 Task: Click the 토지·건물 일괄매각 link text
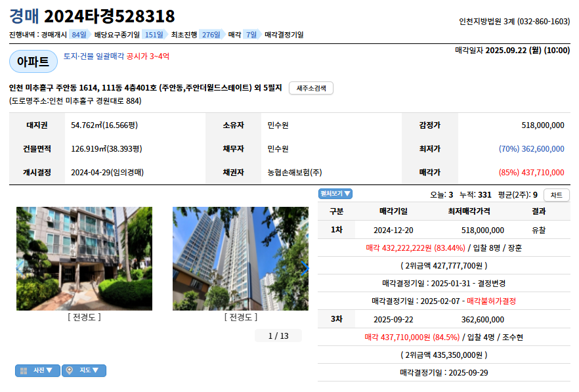94,56
